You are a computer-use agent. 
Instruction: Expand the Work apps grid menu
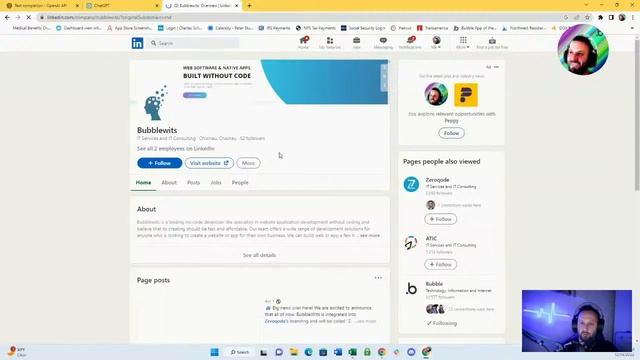[463, 42]
